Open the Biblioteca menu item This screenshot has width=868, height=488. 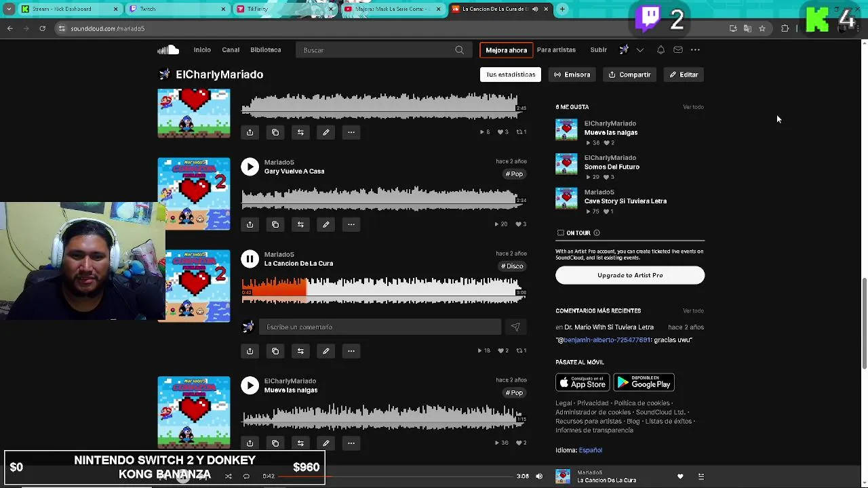point(266,49)
